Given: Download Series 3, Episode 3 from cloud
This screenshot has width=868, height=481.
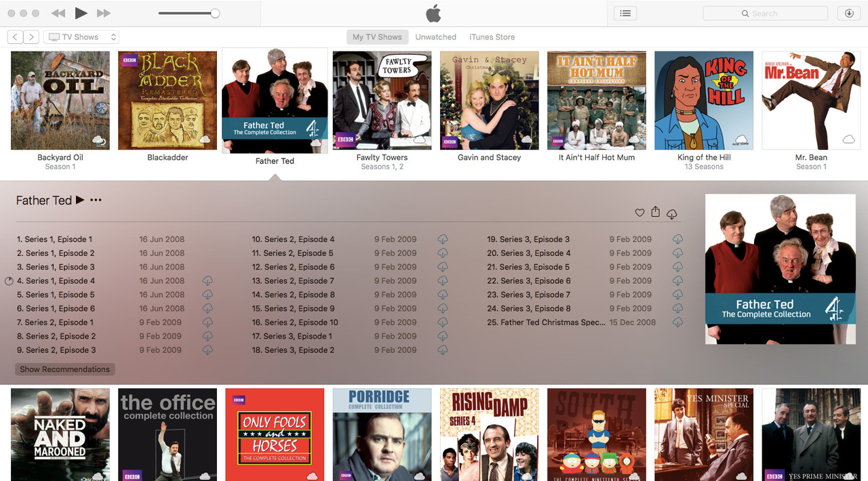Looking at the screenshot, I should point(677,239).
